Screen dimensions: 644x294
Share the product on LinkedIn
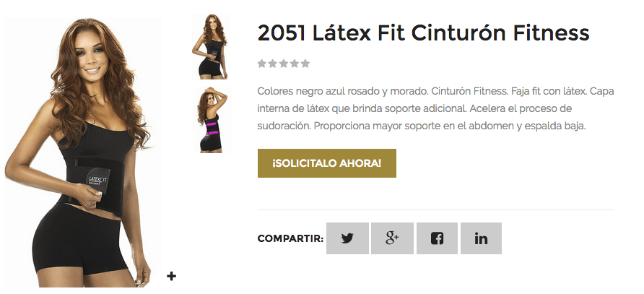481,238
